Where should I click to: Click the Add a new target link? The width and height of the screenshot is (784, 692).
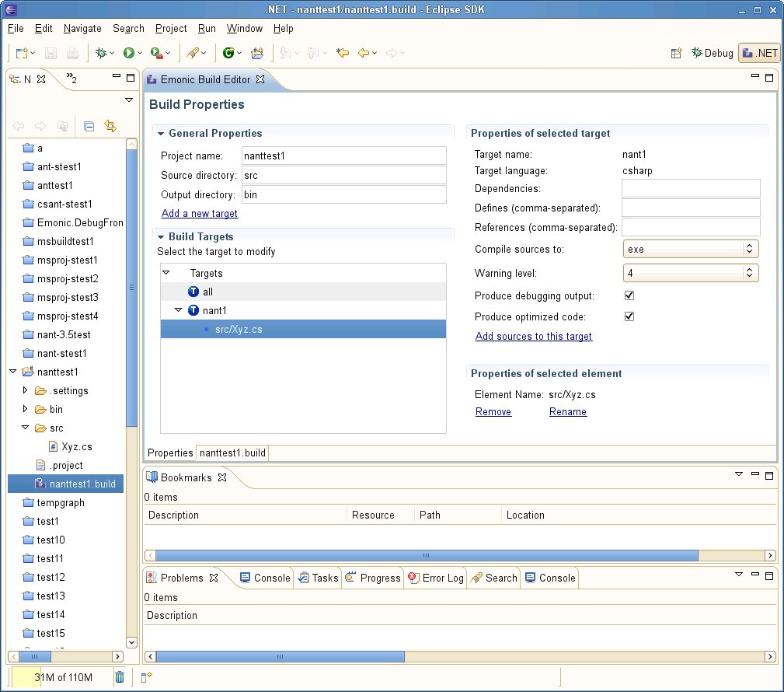click(200, 214)
